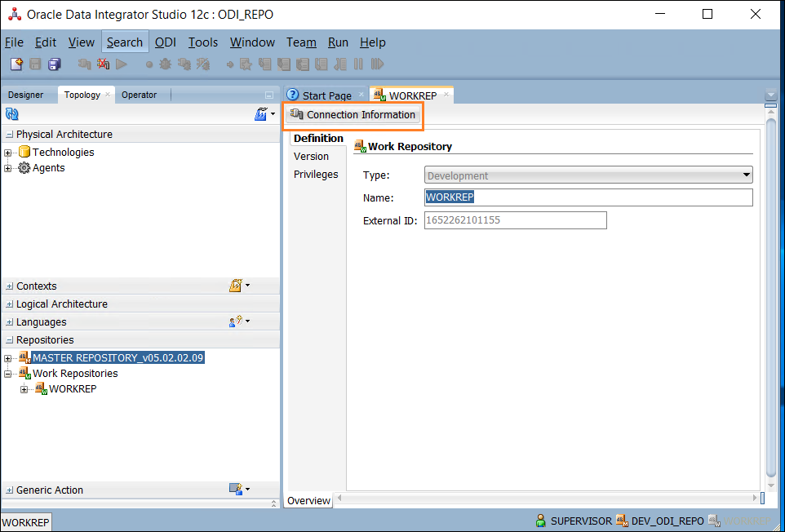This screenshot has width=785, height=532.
Task: Open the Search menu
Action: tap(125, 42)
